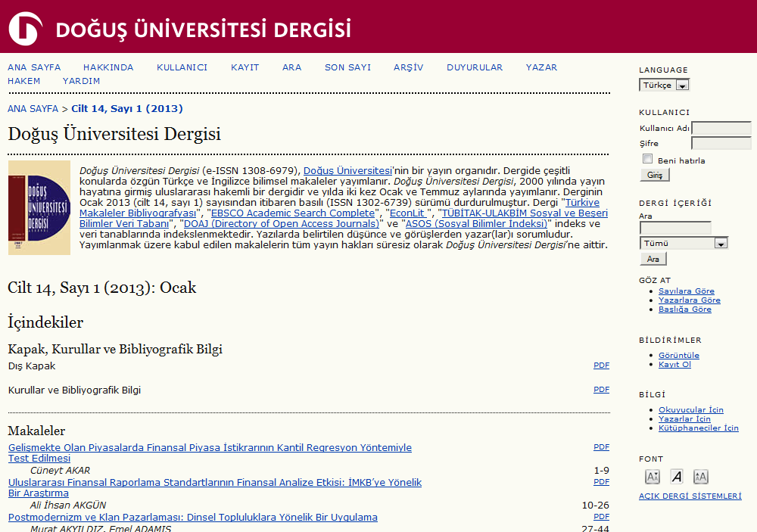757x532 pixels.
Task: Open the DOAJ (Directory of Open Access Journals) link
Action: tap(281, 224)
